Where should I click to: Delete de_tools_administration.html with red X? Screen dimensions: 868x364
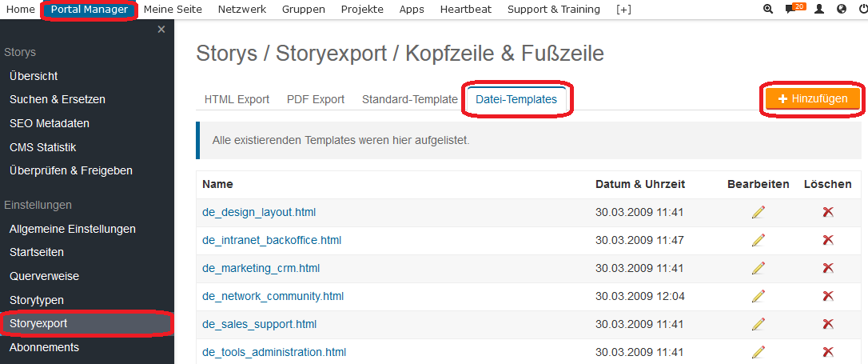point(828,352)
